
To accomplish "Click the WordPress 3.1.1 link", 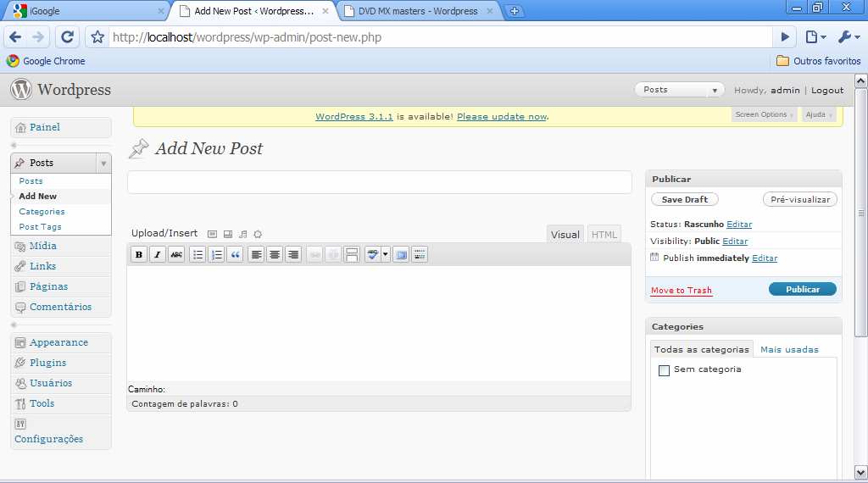I will click(353, 116).
